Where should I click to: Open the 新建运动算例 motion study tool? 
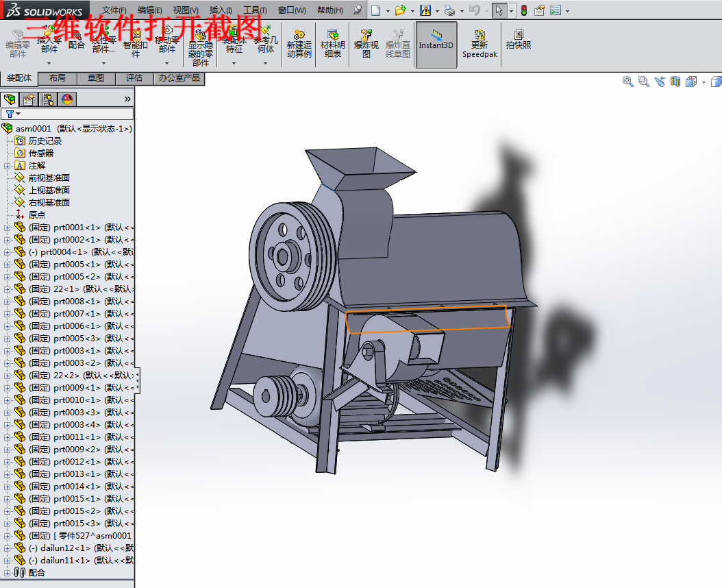(x=299, y=45)
